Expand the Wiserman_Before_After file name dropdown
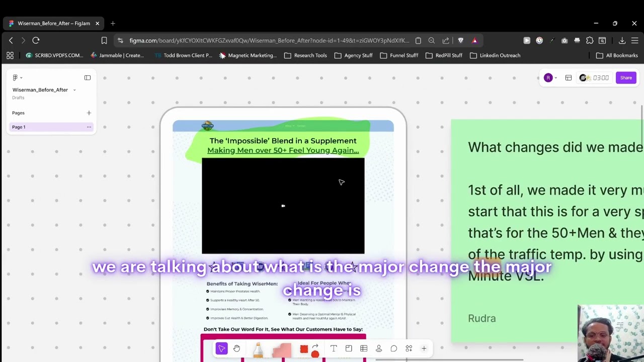 [x=74, y=90]
